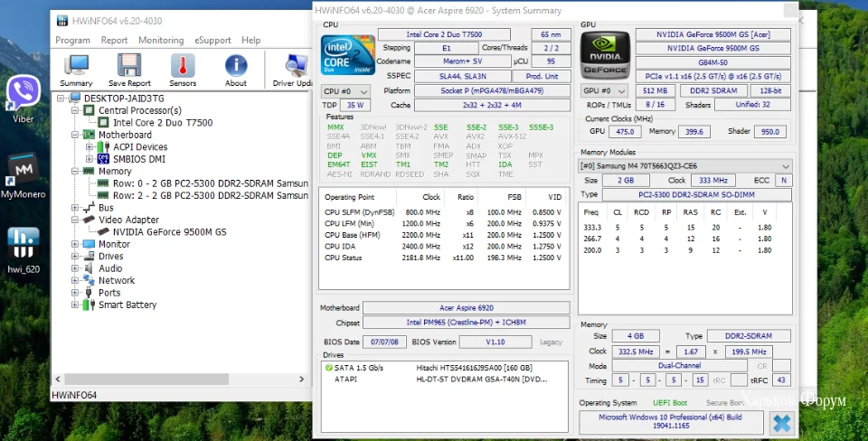This screenshot has width=868, height=441.
Task: Open the Sensors thermometer icon
Action: [183, 70]
